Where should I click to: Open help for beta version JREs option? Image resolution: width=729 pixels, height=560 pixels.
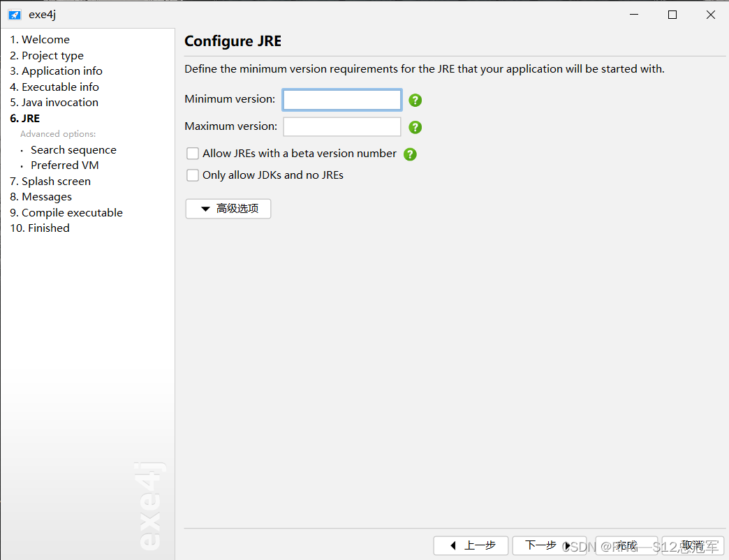tap(410, 154)
